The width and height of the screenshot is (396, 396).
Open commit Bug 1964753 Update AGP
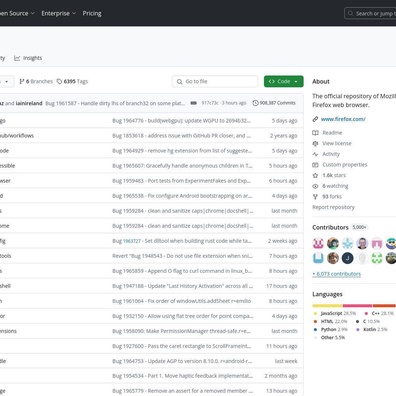click(x=182, y=361)
